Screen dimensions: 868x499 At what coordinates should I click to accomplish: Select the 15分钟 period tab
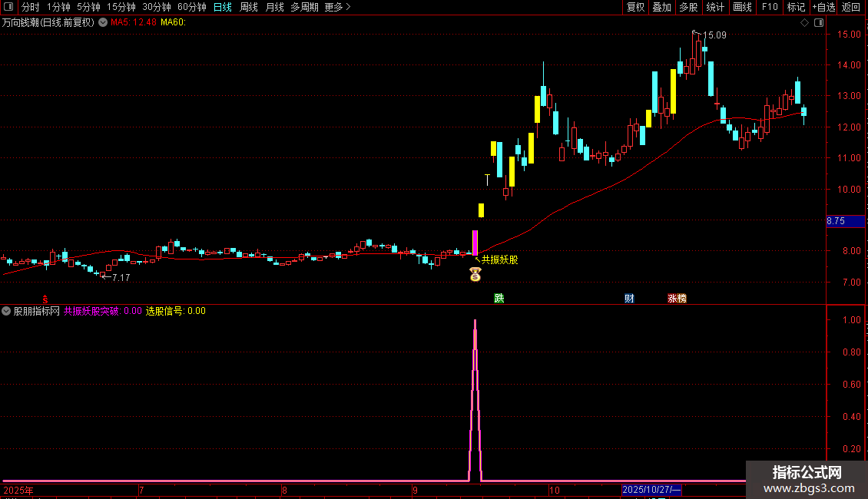click(121, 7)
